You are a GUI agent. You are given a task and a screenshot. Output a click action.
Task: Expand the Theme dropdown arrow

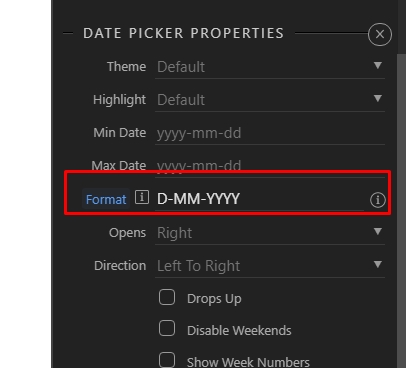tap(378, 65)
